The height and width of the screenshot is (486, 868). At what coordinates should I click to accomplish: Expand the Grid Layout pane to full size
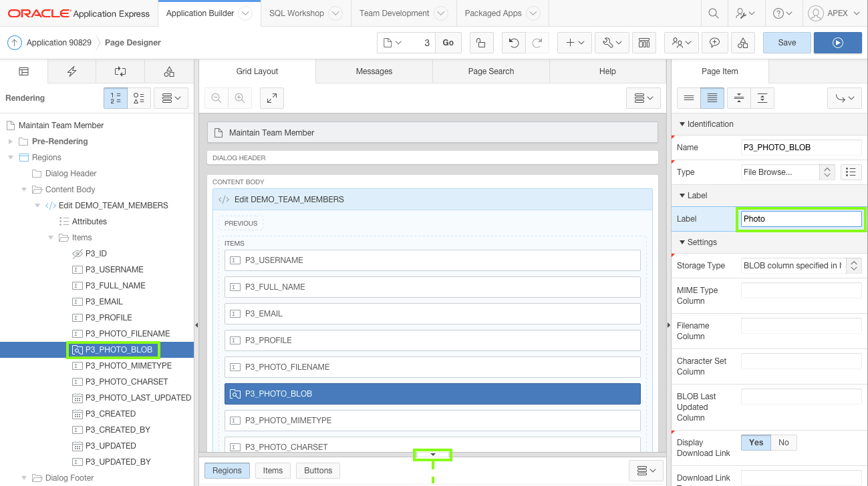point(272,98)
